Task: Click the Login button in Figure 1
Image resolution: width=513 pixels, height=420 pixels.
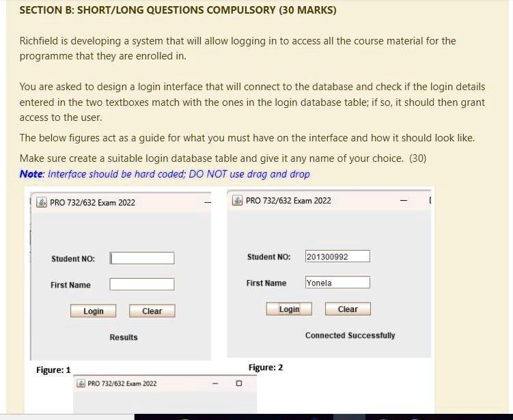Action: click(94, 311)
